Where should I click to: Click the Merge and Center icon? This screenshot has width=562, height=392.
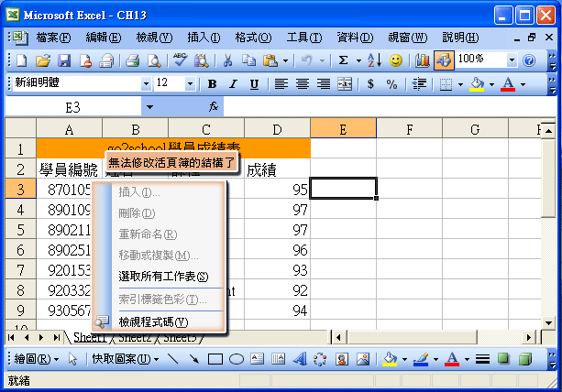(345, 84)
